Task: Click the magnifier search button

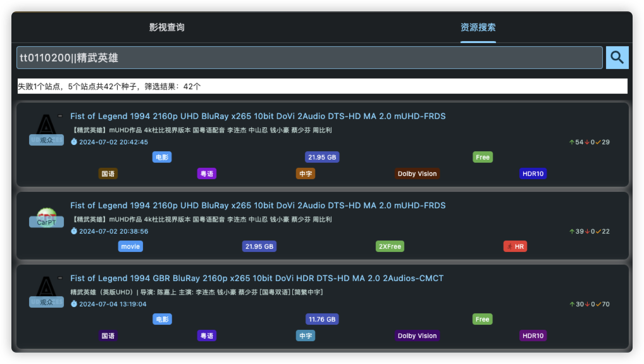Action: (617, 58)
